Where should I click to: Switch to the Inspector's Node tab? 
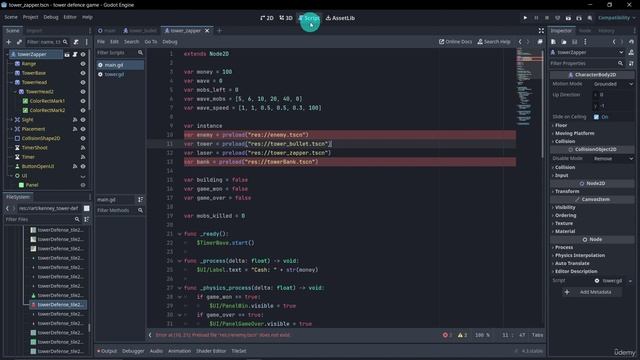(x=585, y=31)
